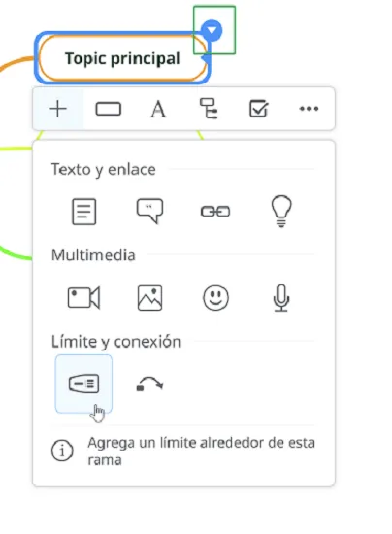Screen dimensions: 392x534
Task: Open the branch layout structure icon
Action: pos(209,109)
